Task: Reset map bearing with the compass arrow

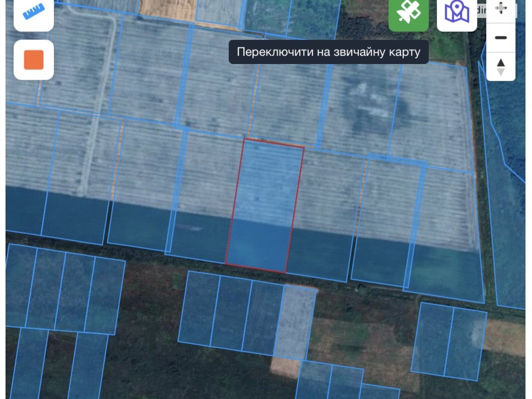Action: point(501,66)
